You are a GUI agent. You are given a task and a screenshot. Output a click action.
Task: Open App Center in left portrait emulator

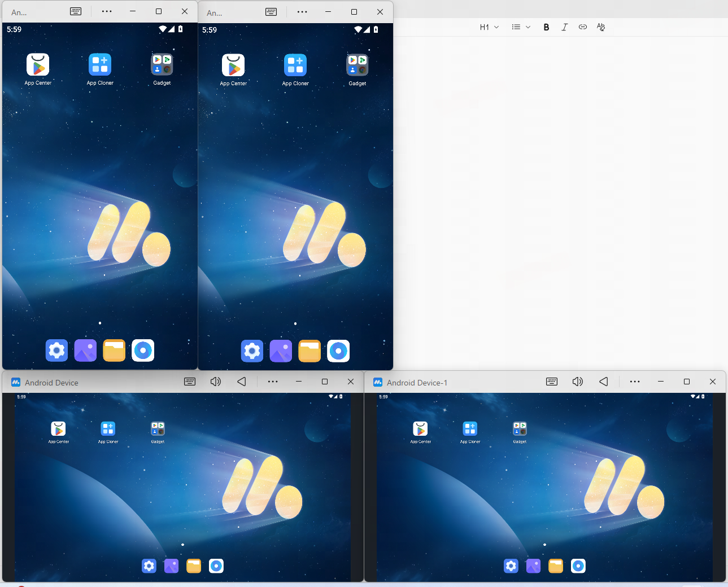pos(38,64)
